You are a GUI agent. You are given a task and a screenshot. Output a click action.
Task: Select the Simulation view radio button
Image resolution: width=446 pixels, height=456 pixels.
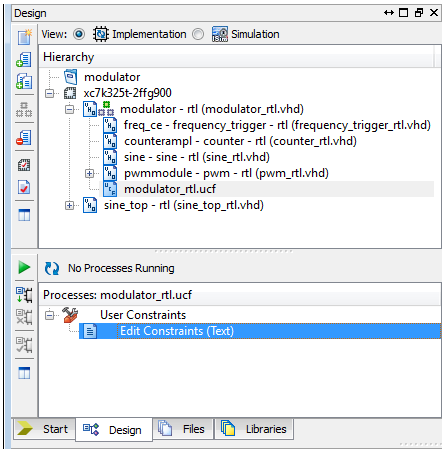point(198,34)
